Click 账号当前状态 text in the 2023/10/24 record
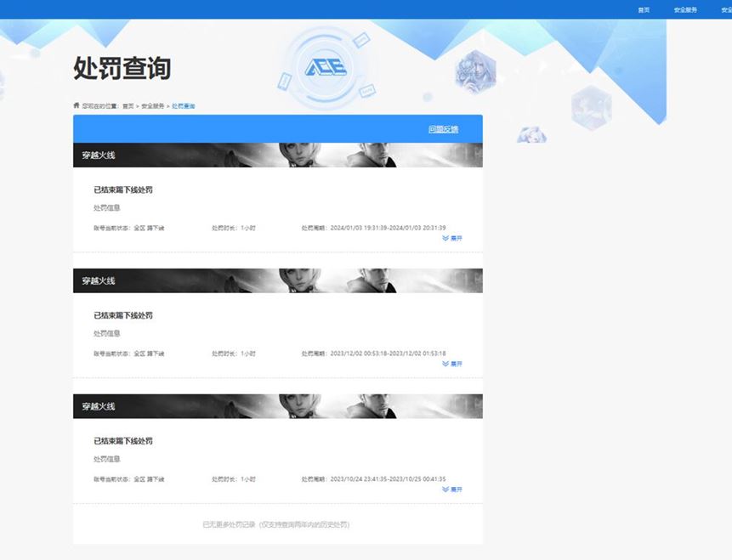 tap(129, 478)
